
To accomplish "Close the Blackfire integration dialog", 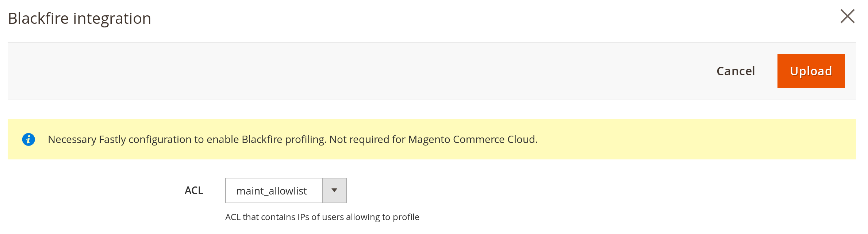I will pos(847,16).
